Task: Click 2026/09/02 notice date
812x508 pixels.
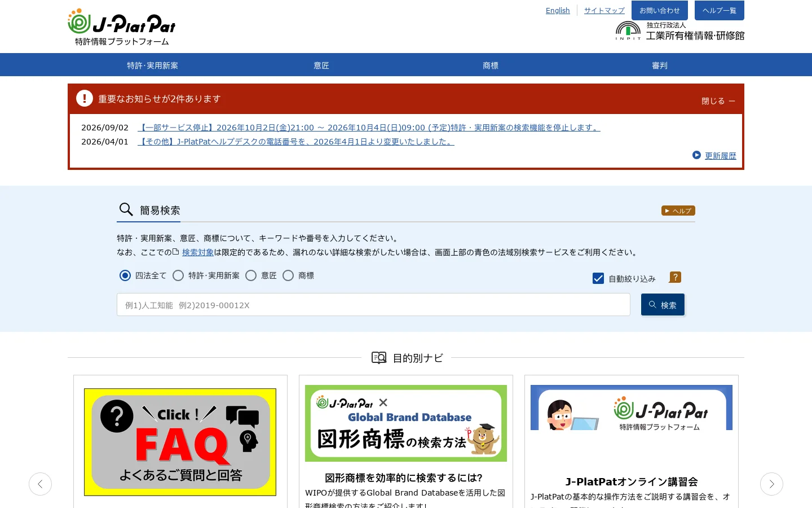Action: pos(105,128)
